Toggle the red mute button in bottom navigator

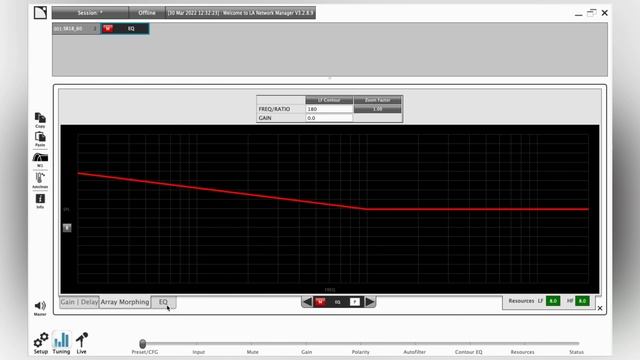point(320,302)
